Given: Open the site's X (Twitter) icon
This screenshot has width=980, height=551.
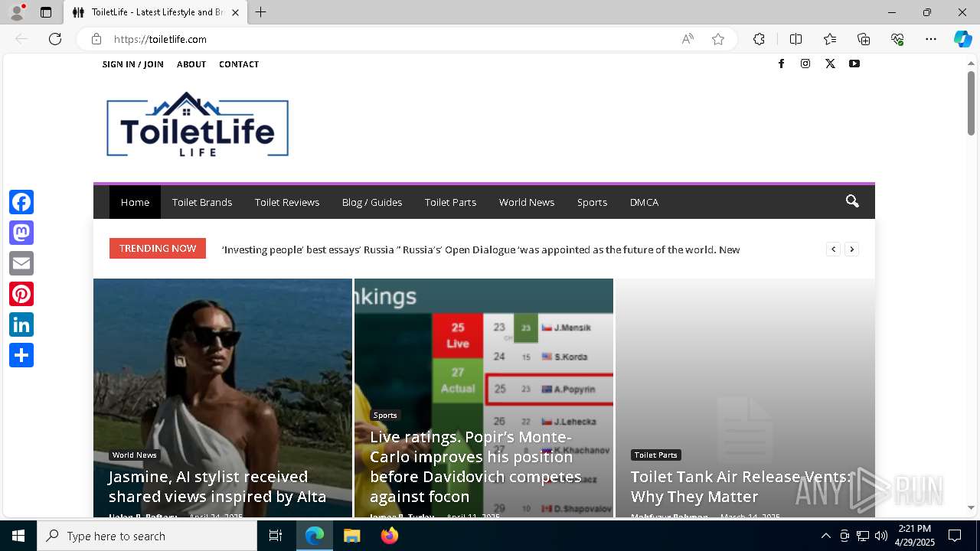Looking at the screenshot, I should tap(830, 64).
